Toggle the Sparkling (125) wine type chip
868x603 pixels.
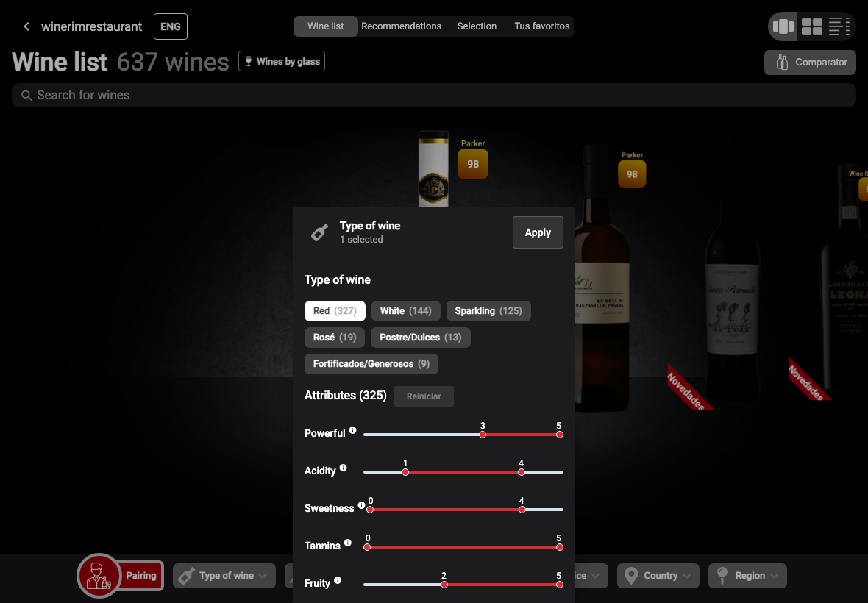coord(488,311)
